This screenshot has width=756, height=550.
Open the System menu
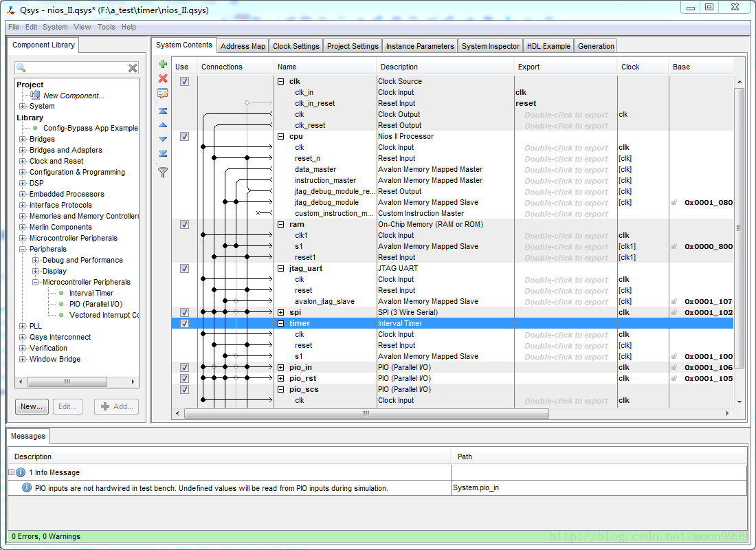pyautogui.click(x=55, y=27)
